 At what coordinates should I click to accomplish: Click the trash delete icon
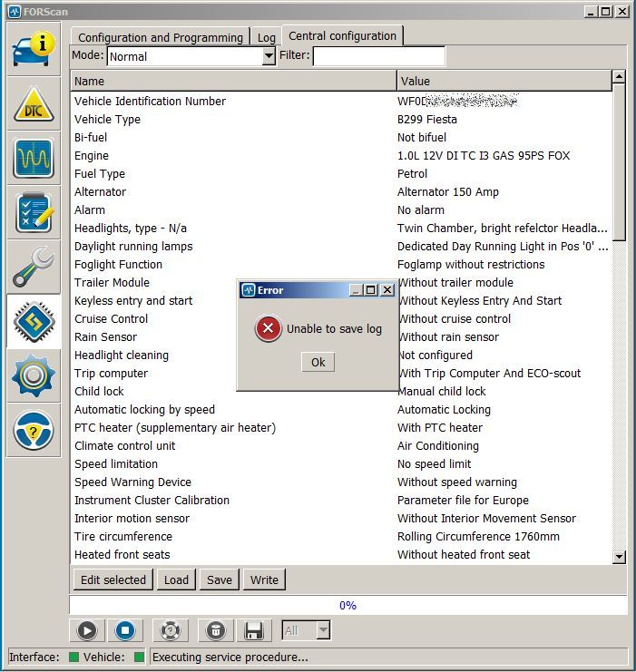(216, 630)
